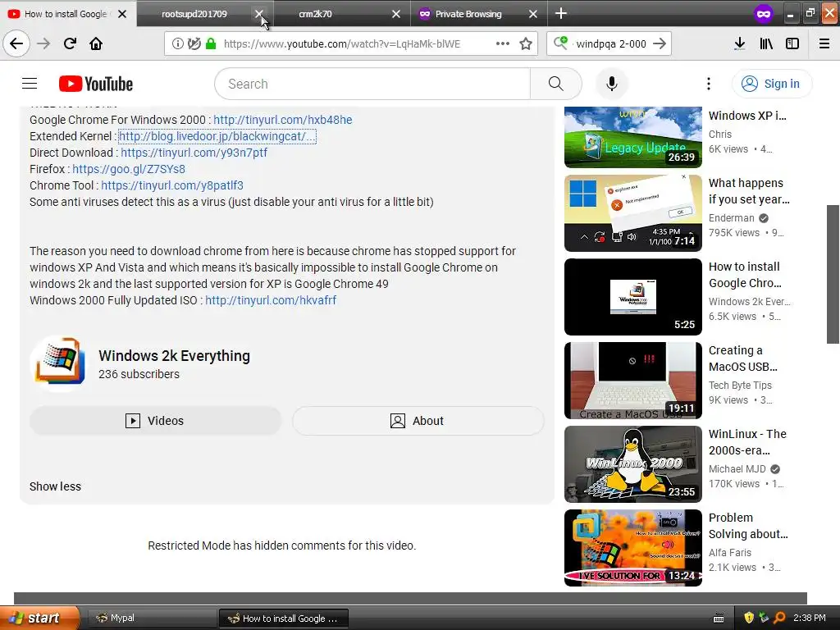
Task: Open Windows 2000 ISO hkvafrf link
Action: tap(271, 300)
